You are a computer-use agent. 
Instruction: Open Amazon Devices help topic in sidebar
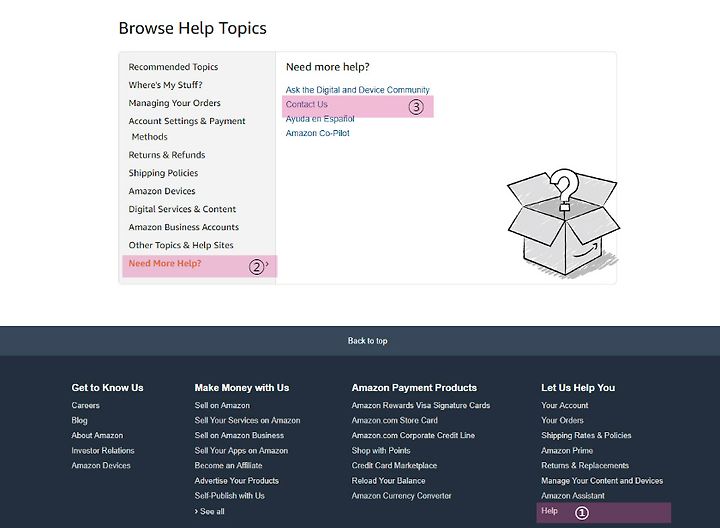tap(162, 191)
